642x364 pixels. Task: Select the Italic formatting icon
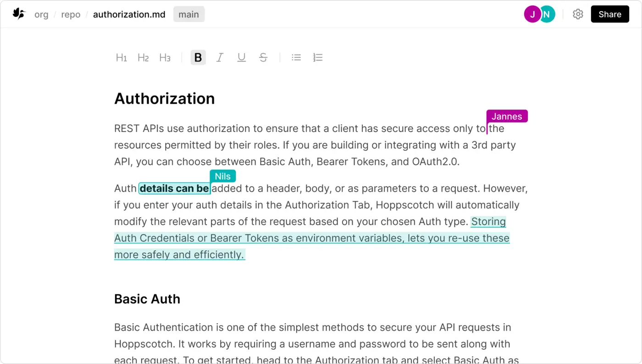click(220, 57)
